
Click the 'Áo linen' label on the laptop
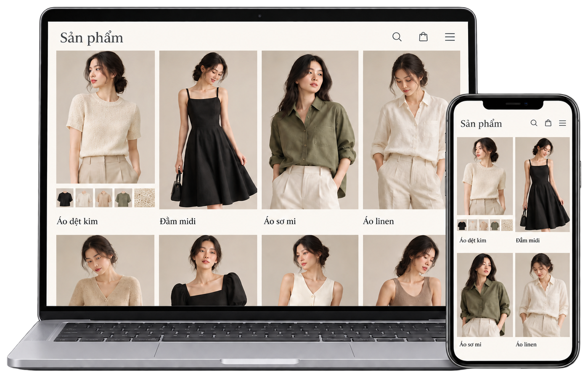point(379,221)
